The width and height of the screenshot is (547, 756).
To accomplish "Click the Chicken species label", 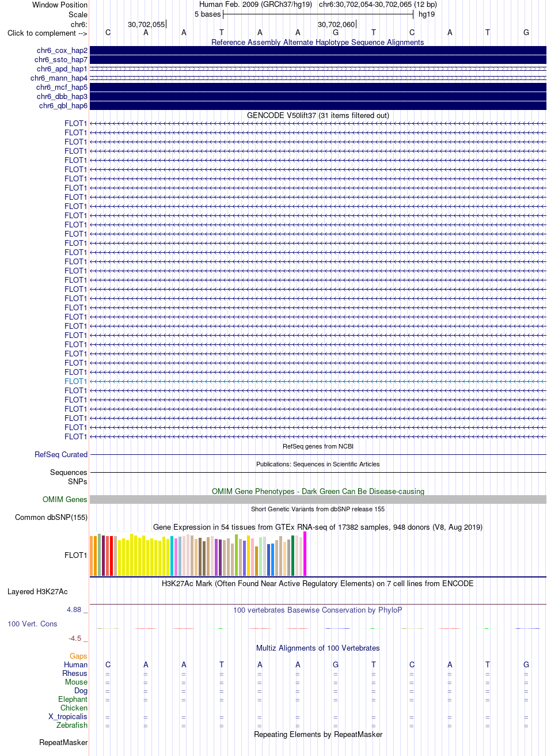I will 74,708.
